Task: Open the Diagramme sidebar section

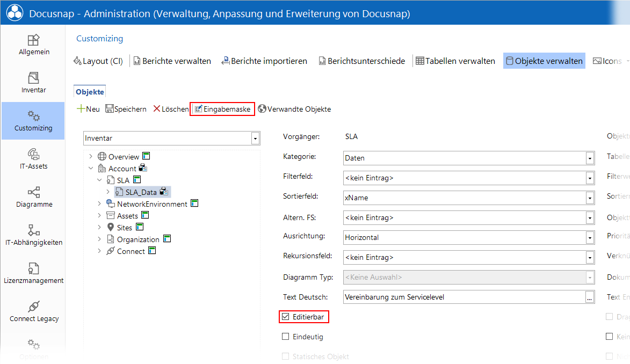Action: tap(34, 197)
